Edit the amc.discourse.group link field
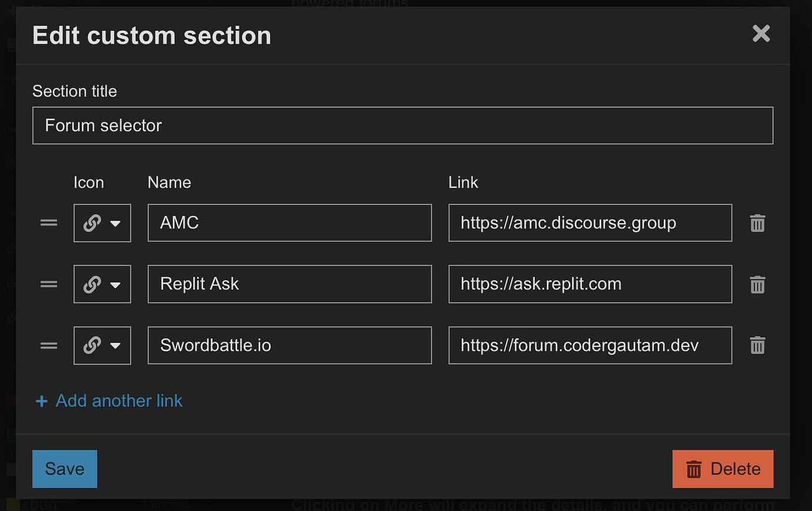 (x=591, y=223)
